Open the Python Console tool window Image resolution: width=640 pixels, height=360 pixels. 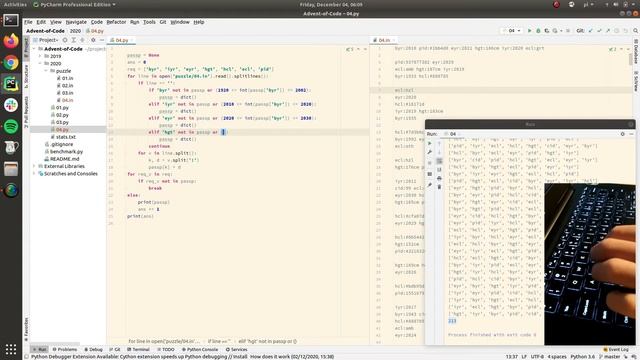click(200, 350)
